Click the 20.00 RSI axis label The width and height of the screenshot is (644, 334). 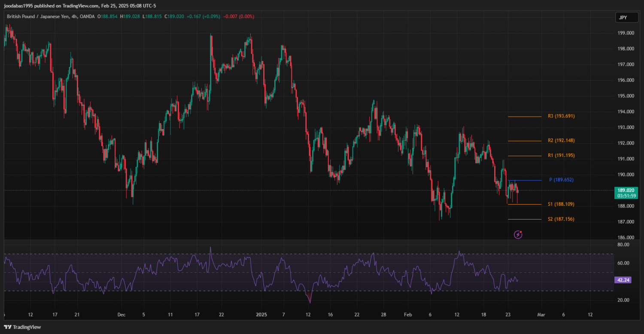coord(623,300)
